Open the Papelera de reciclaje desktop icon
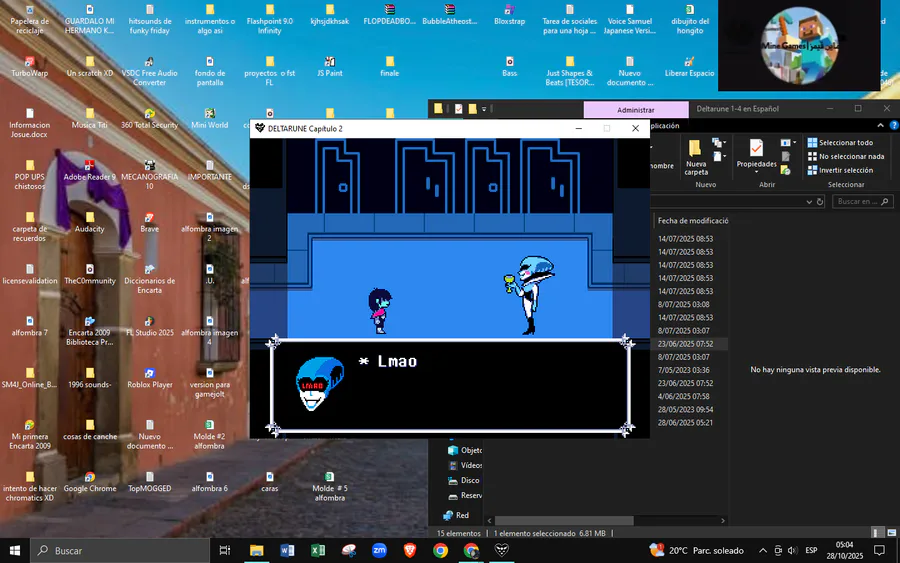This screenshot has height=563, width=900. pyautogui.click(x=30, y=20)
